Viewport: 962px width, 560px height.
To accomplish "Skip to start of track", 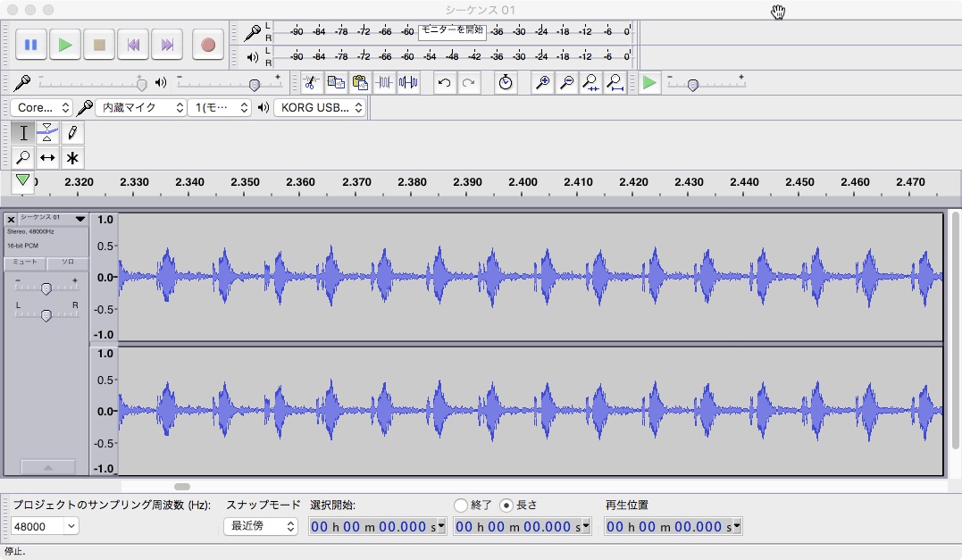I will (x=133, y=45).
